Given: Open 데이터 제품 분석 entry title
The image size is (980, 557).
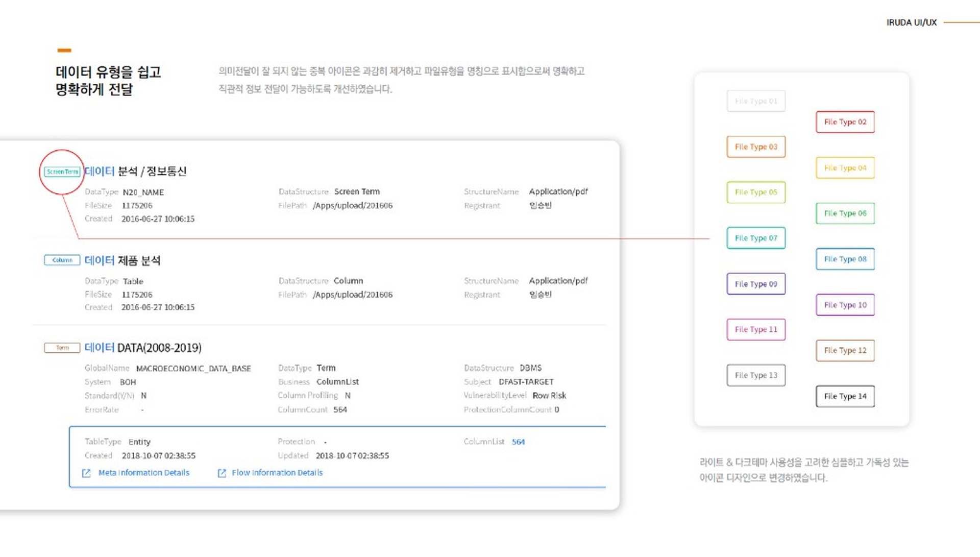Looking at the screenshot, I should pos(122,261).
